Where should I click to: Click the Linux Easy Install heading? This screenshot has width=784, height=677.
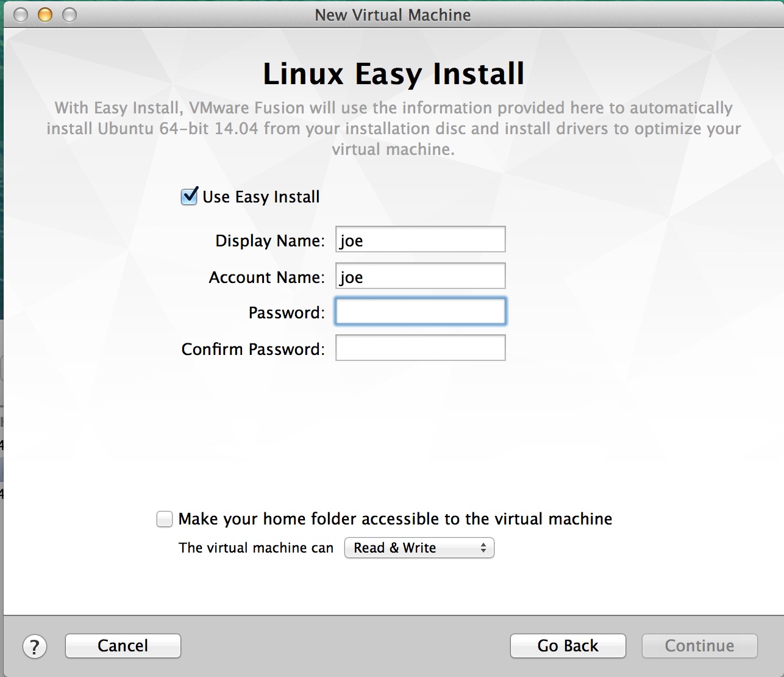click(x=393, y=74)
